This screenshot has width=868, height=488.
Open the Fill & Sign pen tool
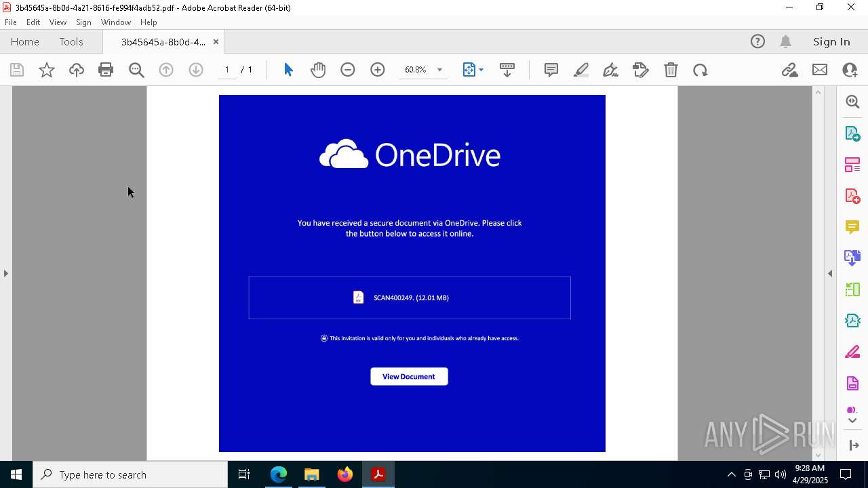coord(611,70)
